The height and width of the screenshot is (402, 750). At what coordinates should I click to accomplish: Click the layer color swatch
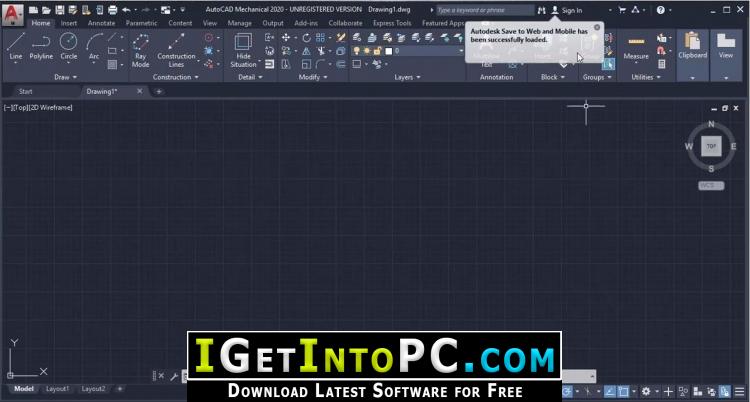click(389, 51)
